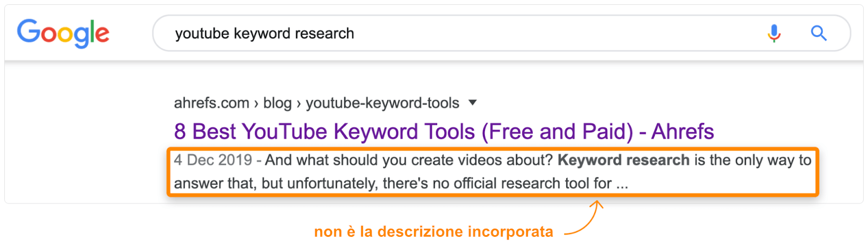Viewport: 868px width, 246px height.
Task: Click the "4 Dec 2019" snippet date
Action: 213,160
